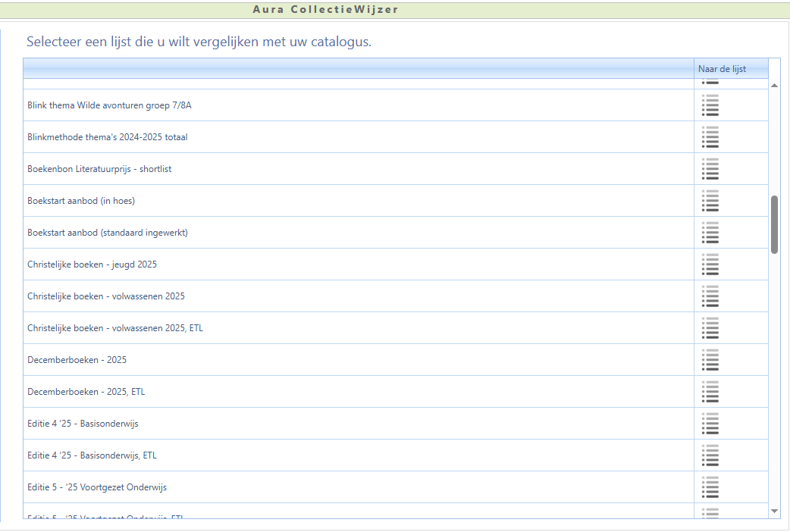Screen dimensions: 790x532
Task: Click the empty name column header
Action: [358, 69]
